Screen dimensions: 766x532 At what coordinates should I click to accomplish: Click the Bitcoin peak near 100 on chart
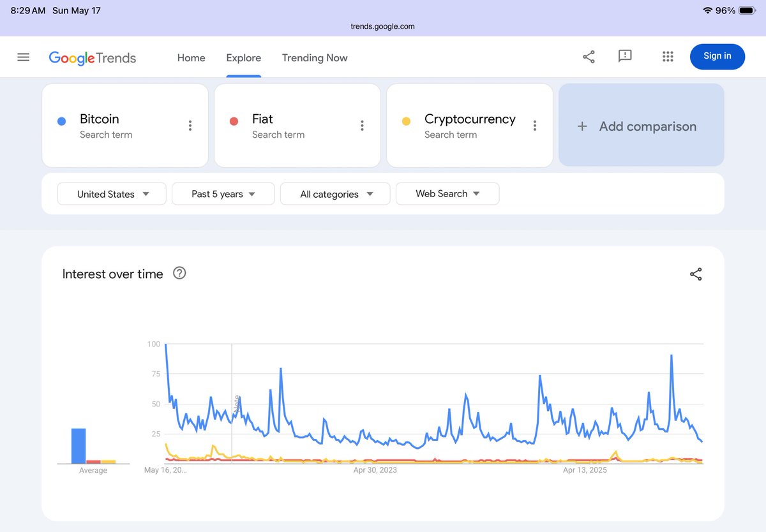click(x=166, y=345)
